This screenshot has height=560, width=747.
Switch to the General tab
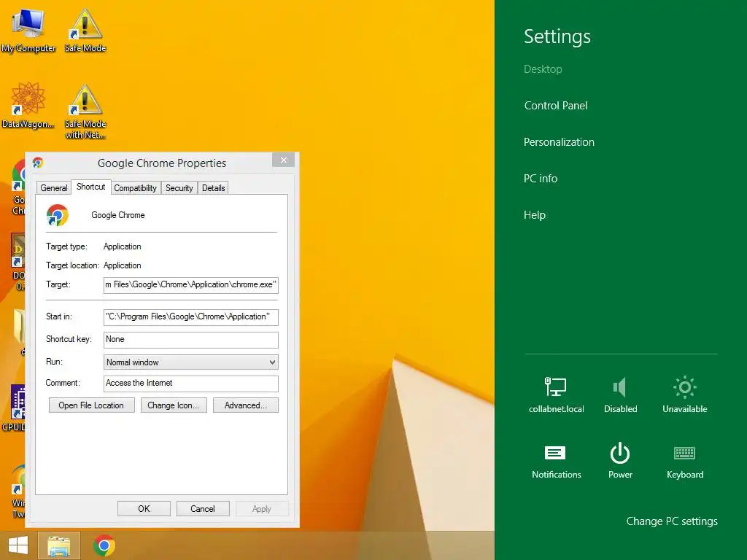pyautogui.click(x=54, y=188)
